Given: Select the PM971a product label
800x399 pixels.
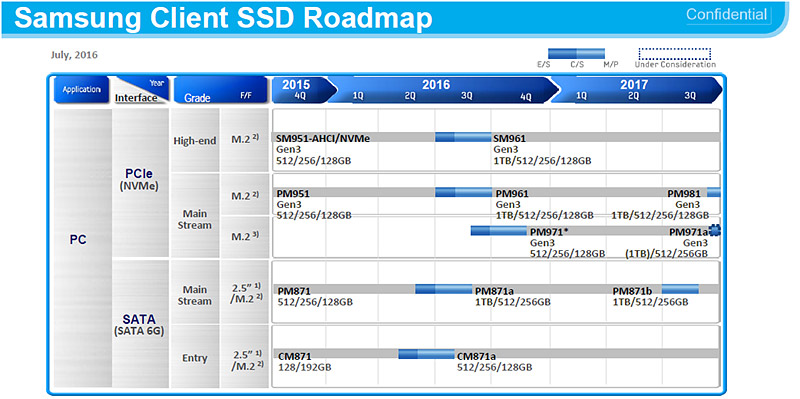Looking at the screenshot, I should point(689,232).
